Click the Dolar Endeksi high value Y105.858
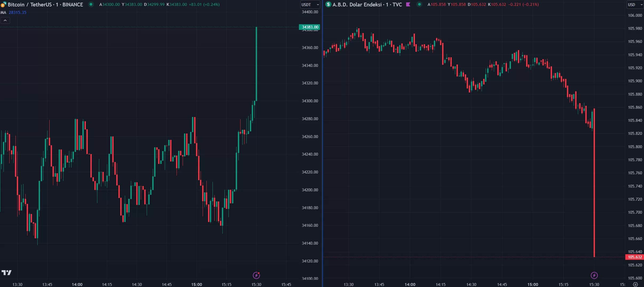644x287 pixels. [x=457, y=5]
